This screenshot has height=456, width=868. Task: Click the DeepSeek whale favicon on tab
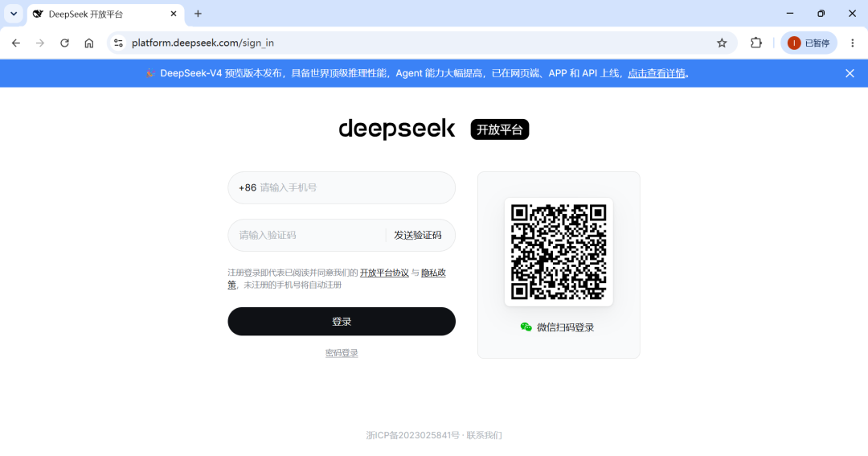click(38, 14)
